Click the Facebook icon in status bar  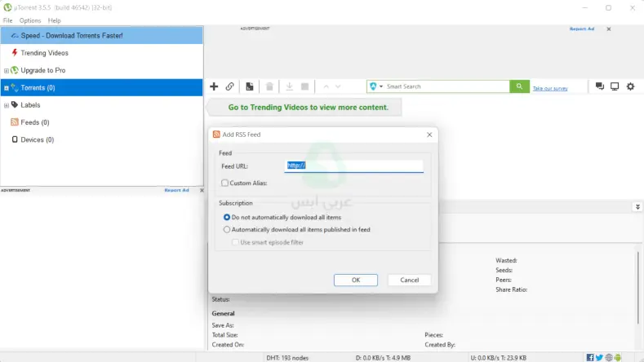[589, 357]
